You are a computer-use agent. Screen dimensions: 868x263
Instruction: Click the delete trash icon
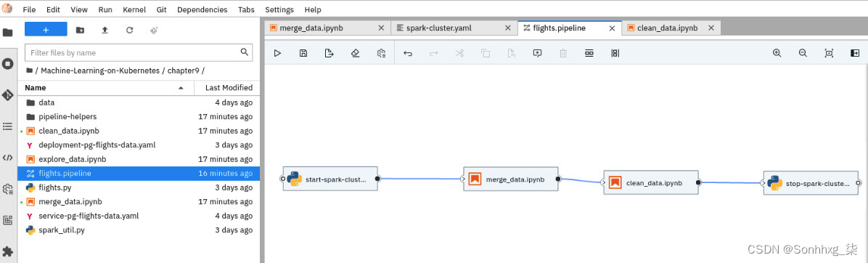(563, 53)
